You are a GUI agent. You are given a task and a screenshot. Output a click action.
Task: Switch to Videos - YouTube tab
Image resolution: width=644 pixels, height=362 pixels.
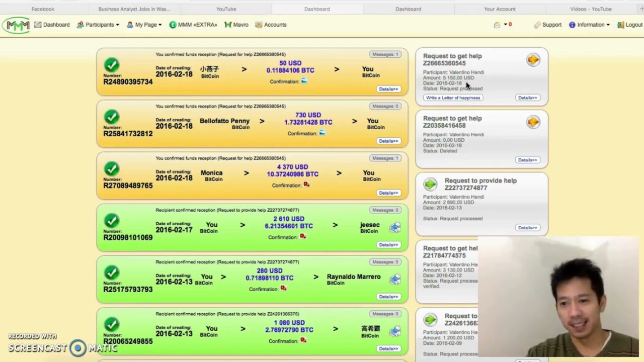591,9
